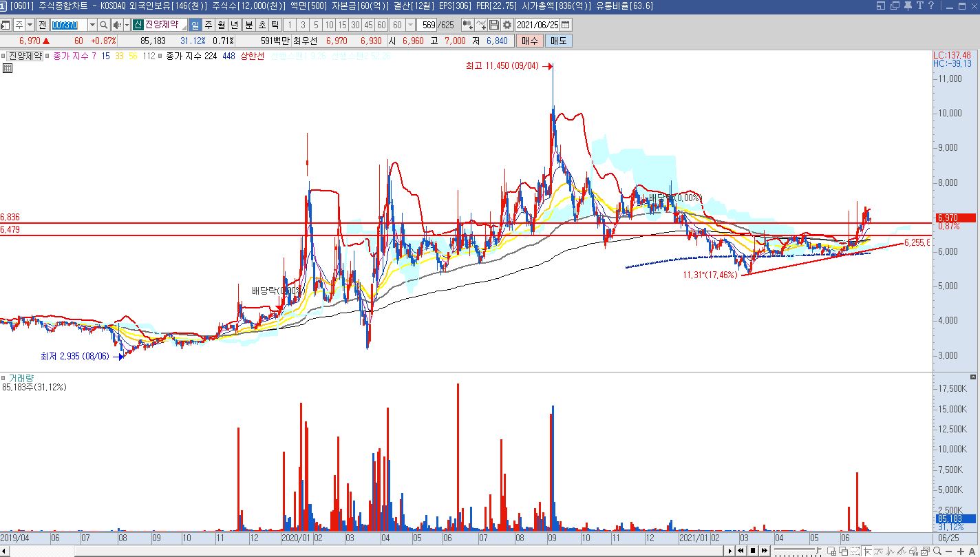Select the monthly (월) period toggle
Screen dimensions: 980x557
(x=221, y=25)
